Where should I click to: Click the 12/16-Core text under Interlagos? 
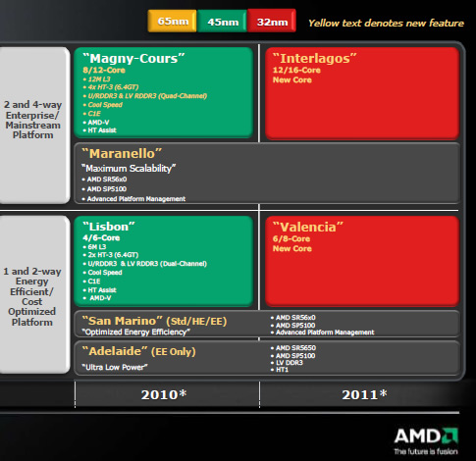tap(296, 70)
